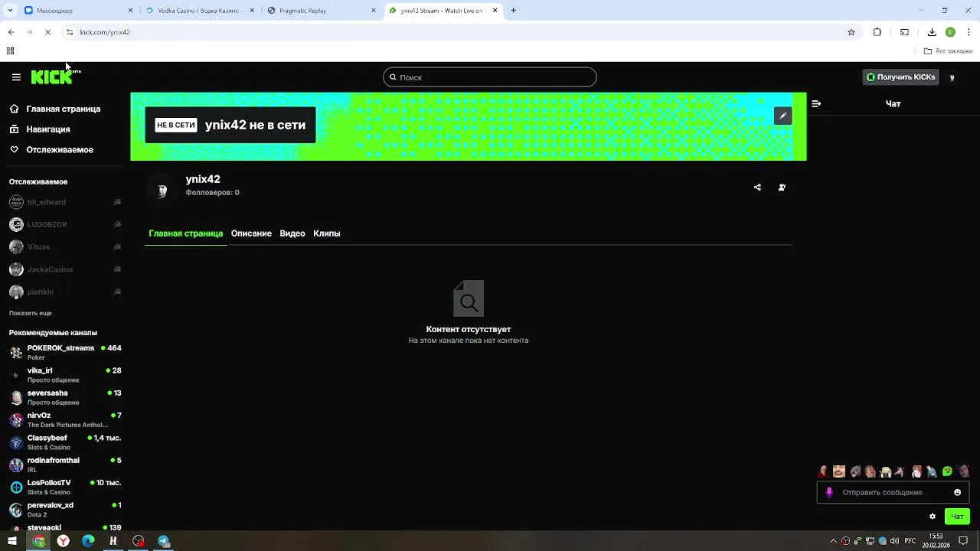Open the POKEROK_streams recommended channel
Screen dimensions: 980x551
(65, 352)
